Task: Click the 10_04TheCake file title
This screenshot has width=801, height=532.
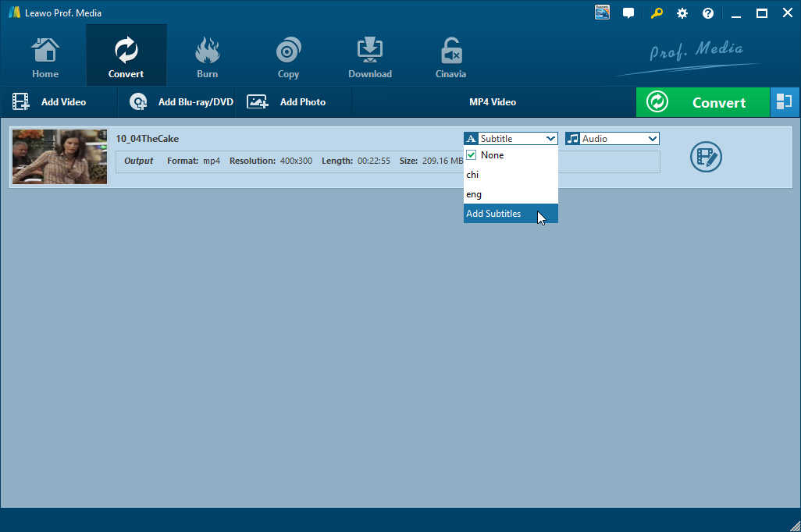Action: (147, 138)
